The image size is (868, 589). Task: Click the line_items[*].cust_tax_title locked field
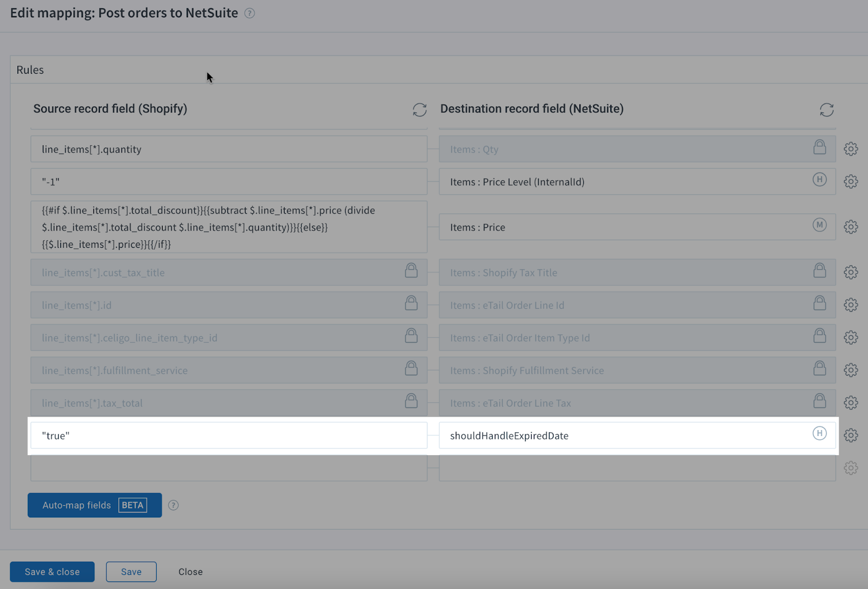click(229, 273)
